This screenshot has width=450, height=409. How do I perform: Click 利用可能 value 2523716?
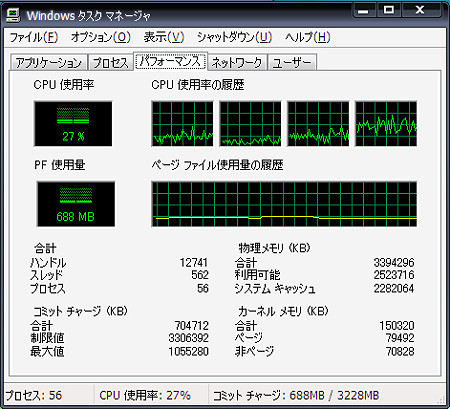tap(394, 275)
